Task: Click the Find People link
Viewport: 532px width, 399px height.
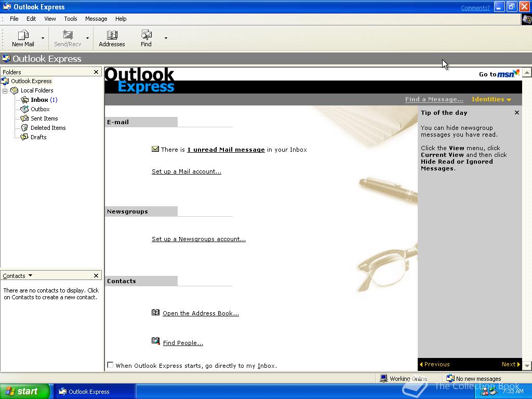Action: click(x=183, y=343)
